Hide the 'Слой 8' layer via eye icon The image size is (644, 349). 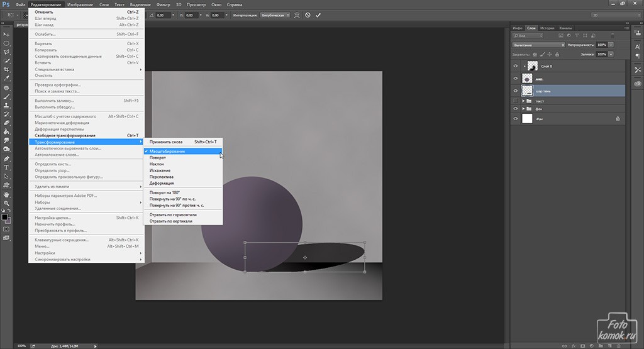[x=516, y=66]
